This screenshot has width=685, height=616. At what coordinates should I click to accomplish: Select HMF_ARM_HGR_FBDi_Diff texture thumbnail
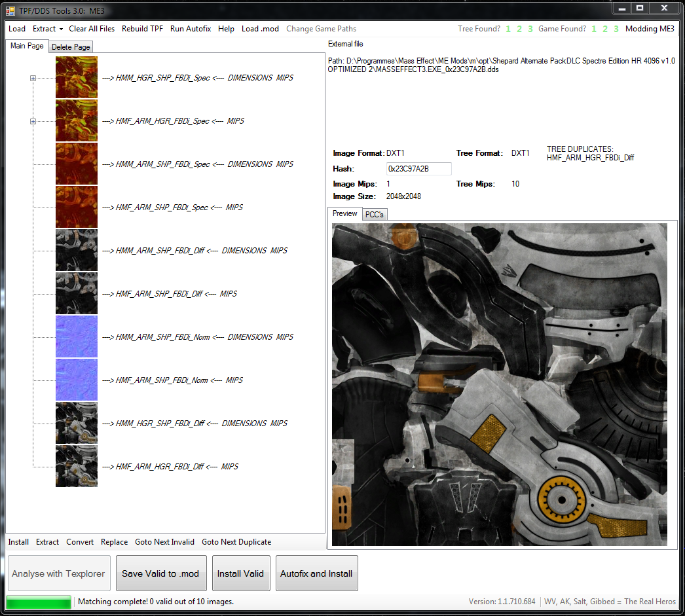pyautogui.click(x=77, y=466)
